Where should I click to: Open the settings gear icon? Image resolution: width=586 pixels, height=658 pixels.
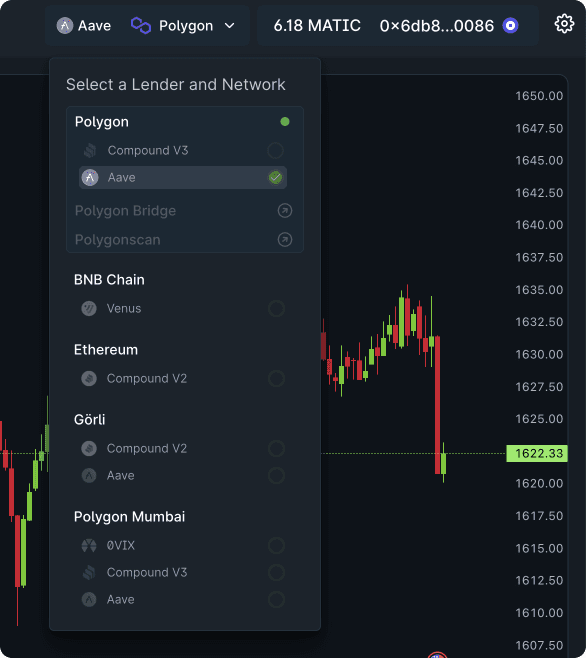564,24
